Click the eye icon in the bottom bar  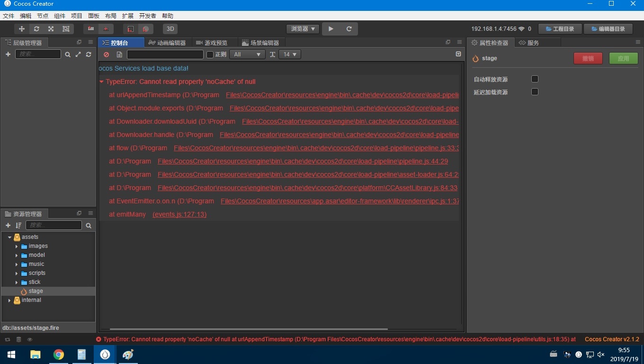coord(30,339)
